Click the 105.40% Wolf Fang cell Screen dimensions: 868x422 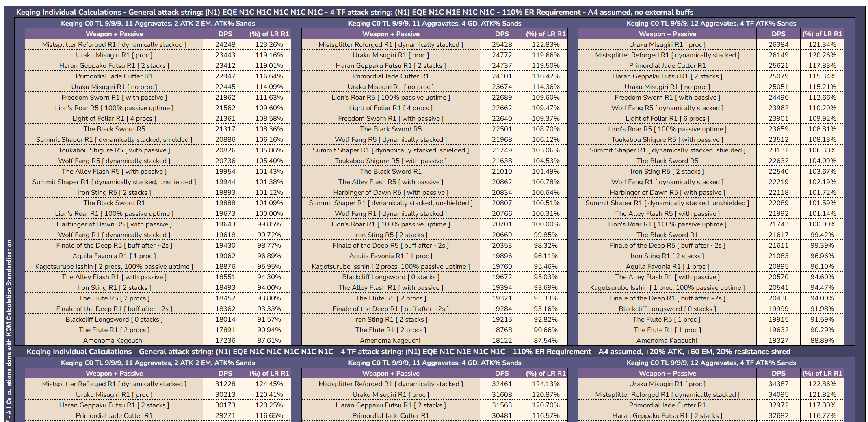(x=269, y=161)
